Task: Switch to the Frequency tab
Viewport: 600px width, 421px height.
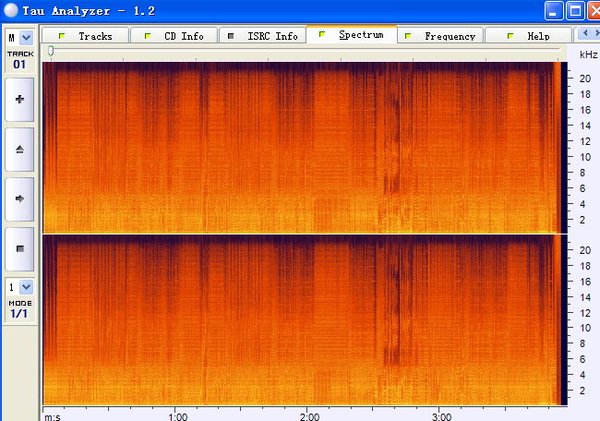Action: pyautogui.click(x=441, y=36)
